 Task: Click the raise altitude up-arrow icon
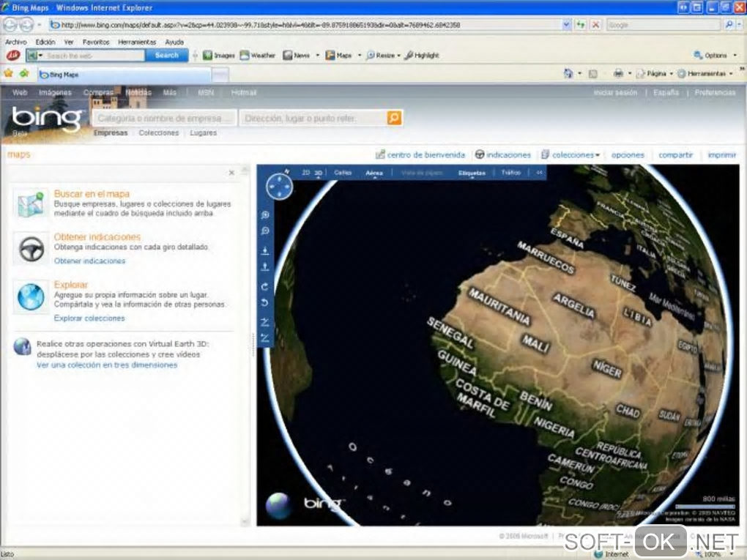click(265, 266)
